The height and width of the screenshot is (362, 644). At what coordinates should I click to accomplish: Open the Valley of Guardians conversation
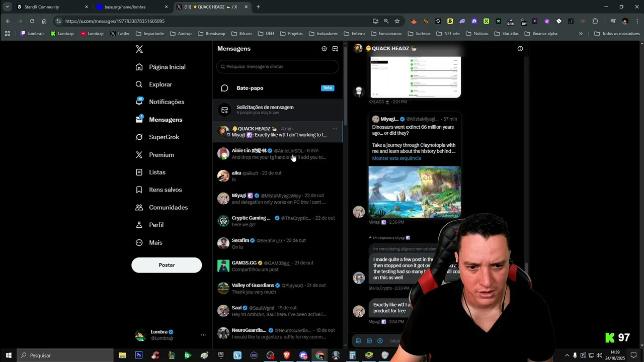coord(278,289)
